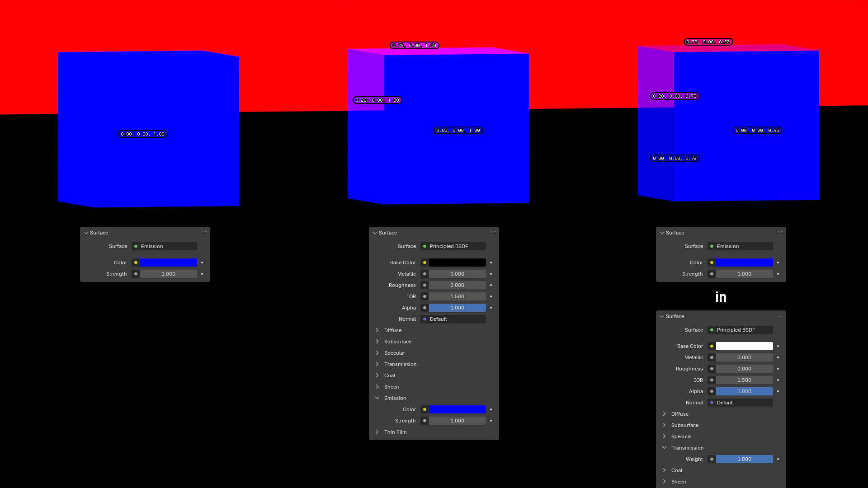
Task: Collapse the leftmost Surface panel header
Action: (x=86, y=233)
